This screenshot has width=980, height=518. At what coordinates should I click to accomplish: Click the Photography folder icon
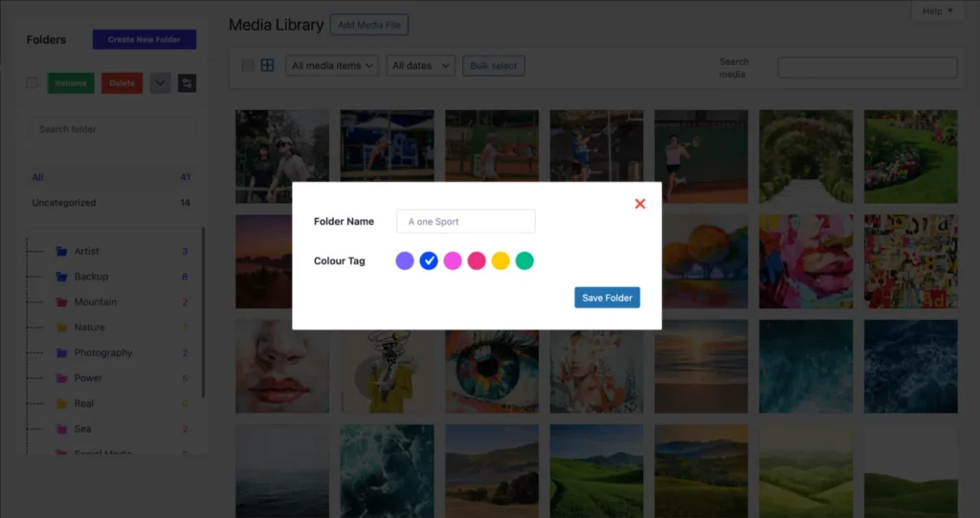[x=61, y=353]
